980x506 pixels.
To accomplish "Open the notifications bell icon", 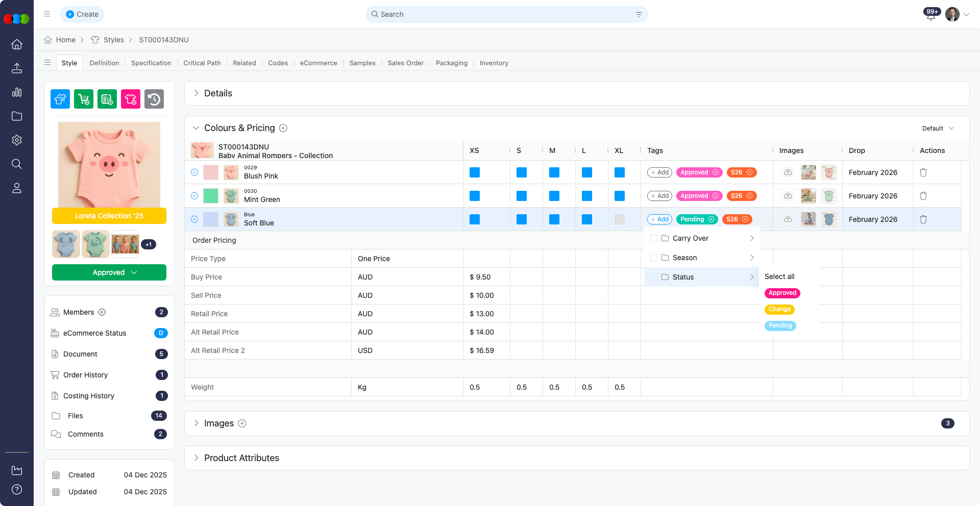I will [930, 15].
